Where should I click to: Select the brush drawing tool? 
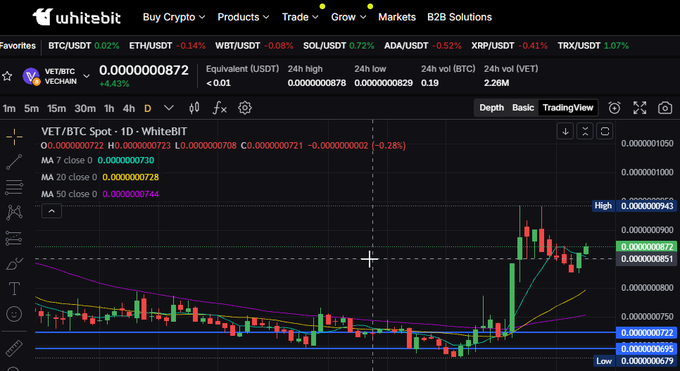[x=14, y=263]
